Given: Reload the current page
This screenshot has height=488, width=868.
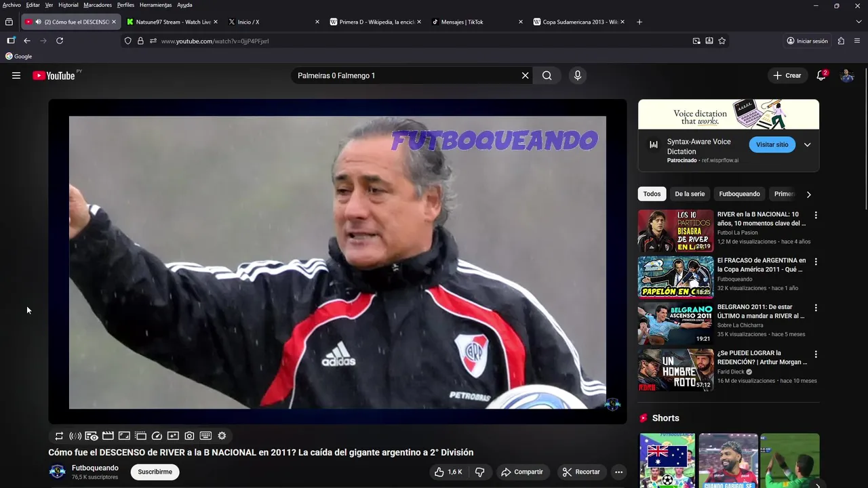Looking at the screenshot, I should 60,41.
